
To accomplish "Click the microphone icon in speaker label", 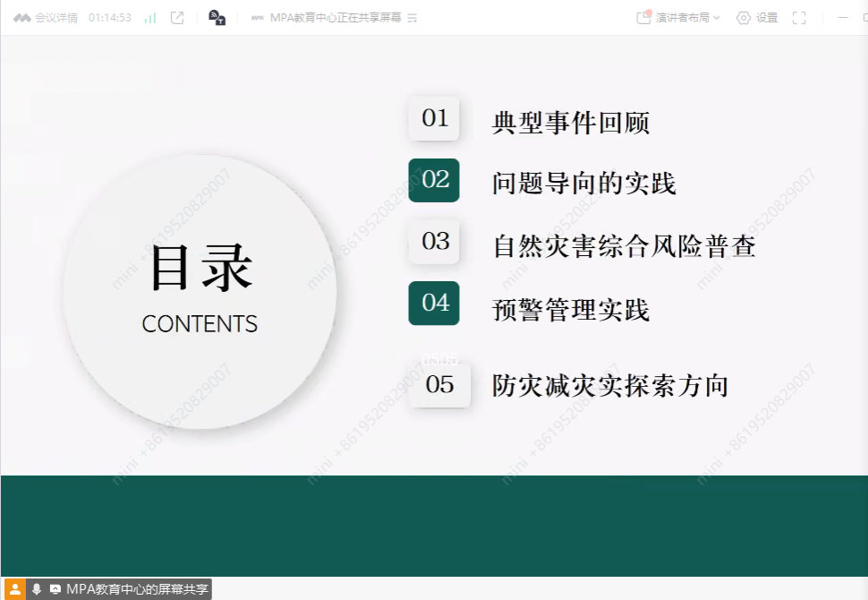I will click(x=37, y=589).
